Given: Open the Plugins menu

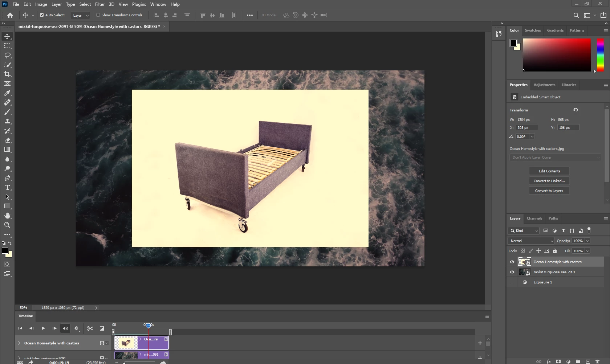Looking at the screenshot, I should point(139,4).
